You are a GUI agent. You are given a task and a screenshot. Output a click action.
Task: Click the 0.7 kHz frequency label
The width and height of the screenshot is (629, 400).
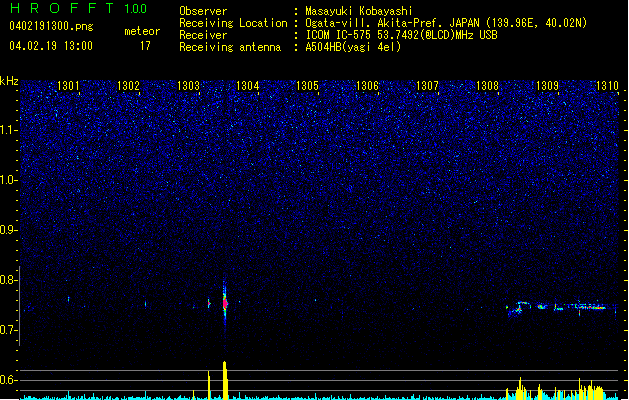point(8,330)
